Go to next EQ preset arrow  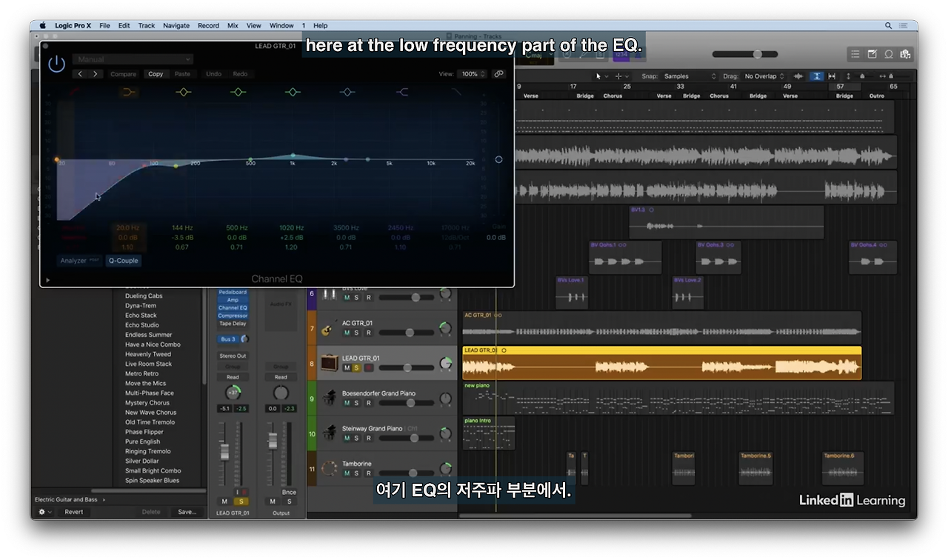click(95, 74)
